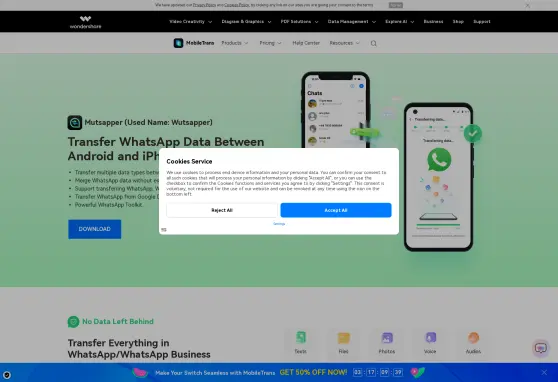Open the Cookies Policy link in top notice
The image size is (558, 382).
pyautogui.click(x=237, y=5)
